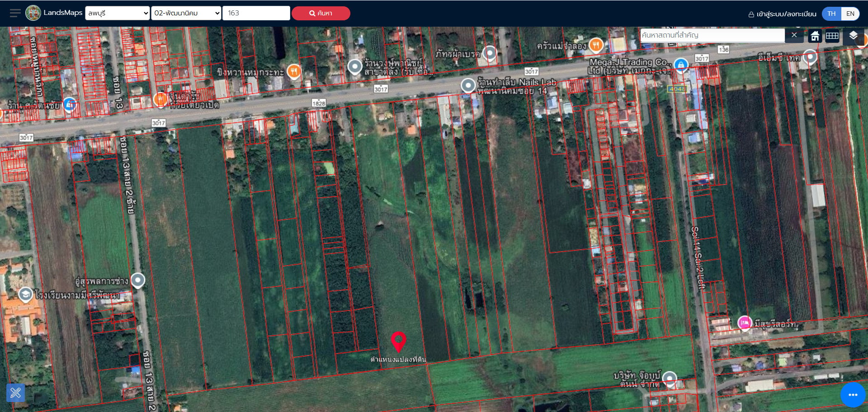
Task: Expand the province dropdown showing ลพบุรี
Action: click(118, 13)
